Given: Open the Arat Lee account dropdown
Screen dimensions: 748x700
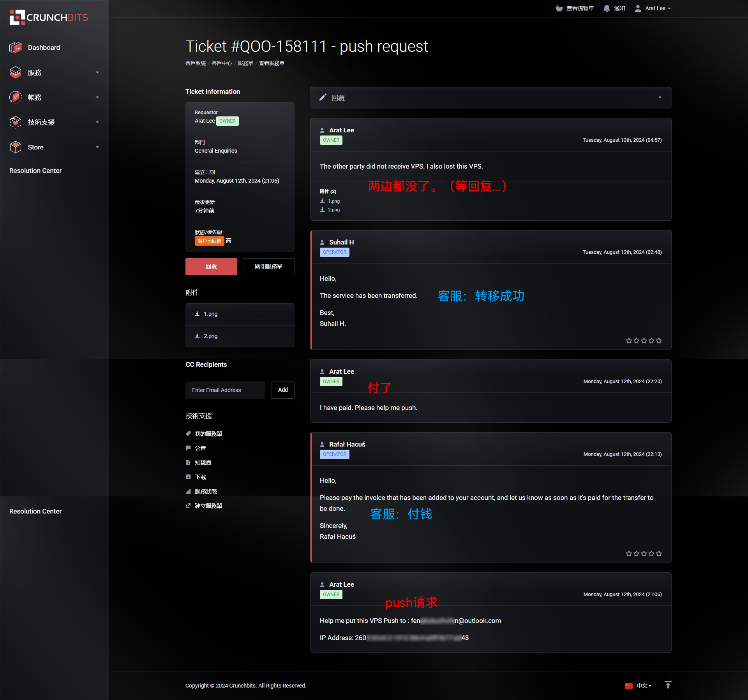Looking at the screenshot, I should pyautogui.click(x=653, y=8).
